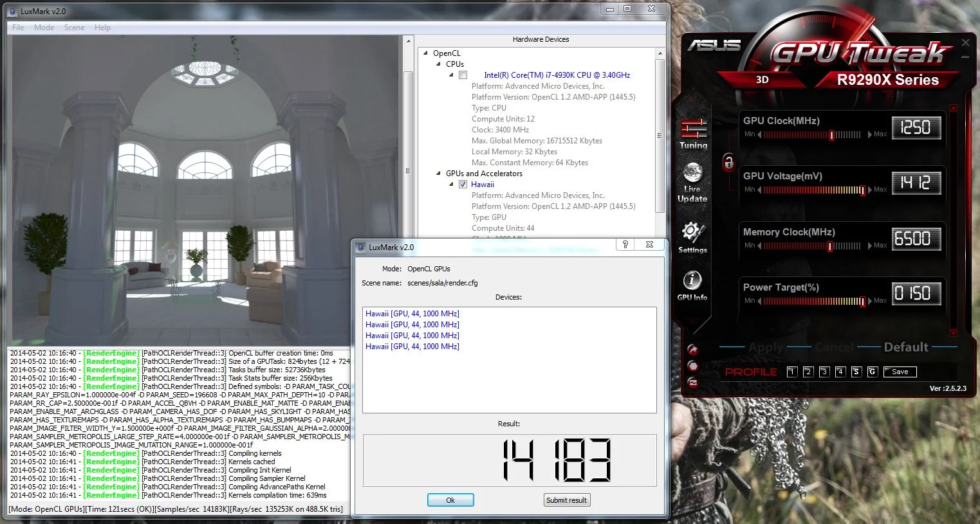Increase GPU Clock with the Max arrow
980x524 pixels.
pos(869,134)
